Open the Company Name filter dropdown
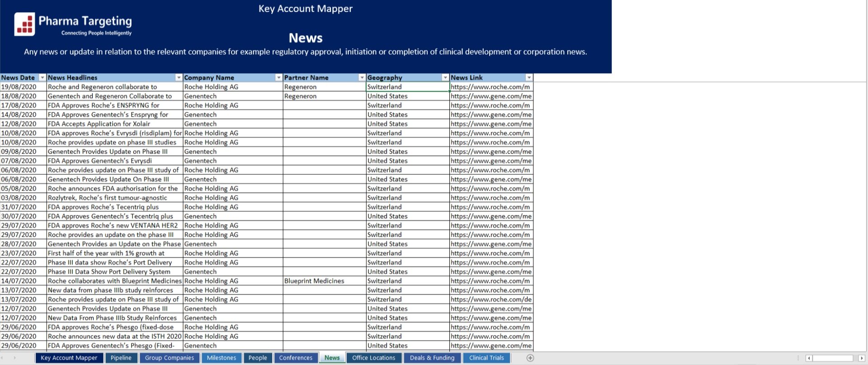868x365 pixels. (x=278, y=78)
